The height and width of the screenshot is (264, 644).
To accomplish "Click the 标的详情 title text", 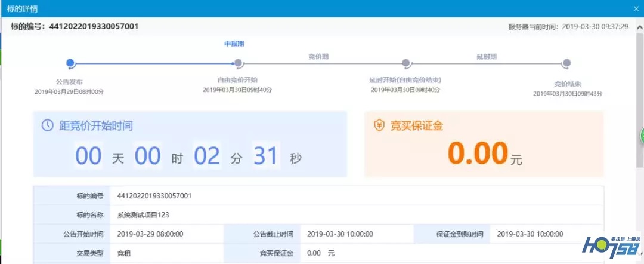I will (x=22, y=8).
